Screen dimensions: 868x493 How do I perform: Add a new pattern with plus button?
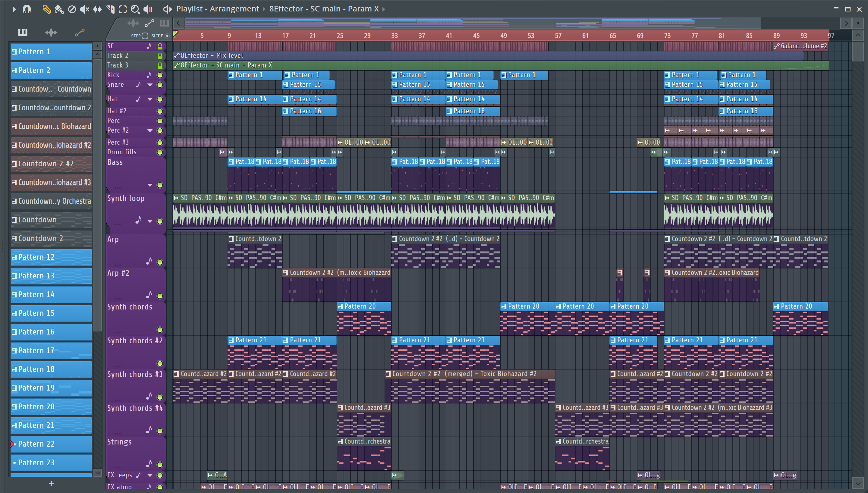51,484
